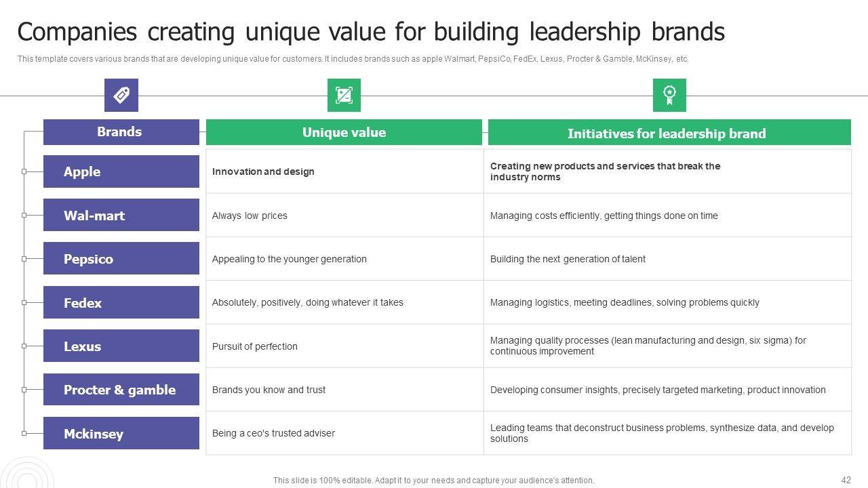Click the slide title text
Screen dimensions: 868x488
pyautogui.click(x=371, y=32)
